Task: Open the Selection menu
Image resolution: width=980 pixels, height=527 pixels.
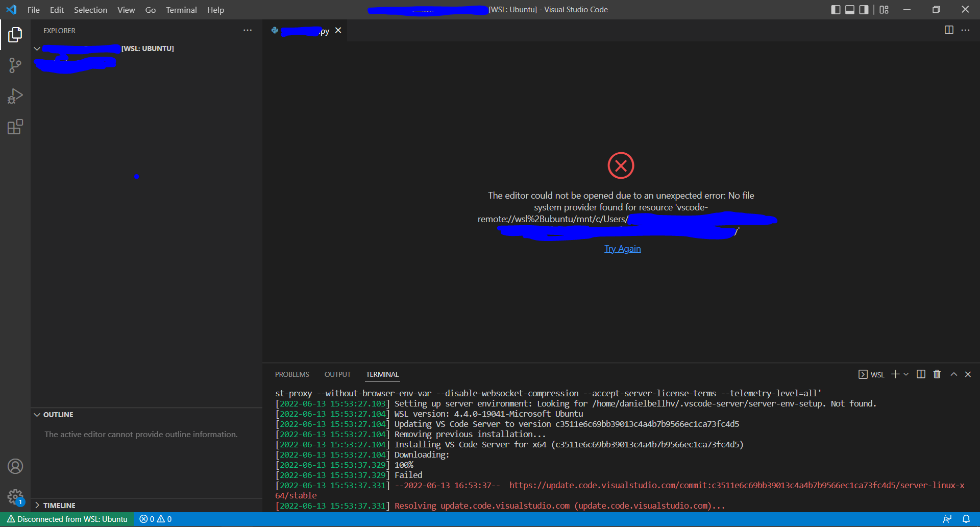Action: click(90, 10)
